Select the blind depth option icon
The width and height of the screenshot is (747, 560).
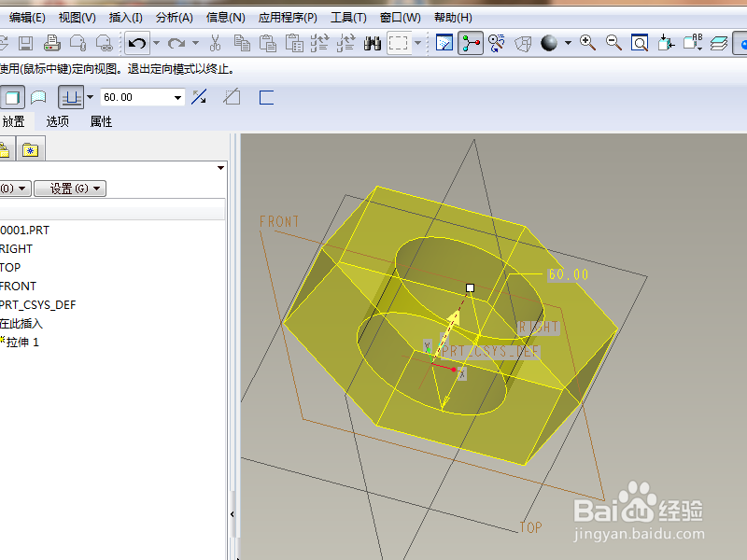point(71,98)
